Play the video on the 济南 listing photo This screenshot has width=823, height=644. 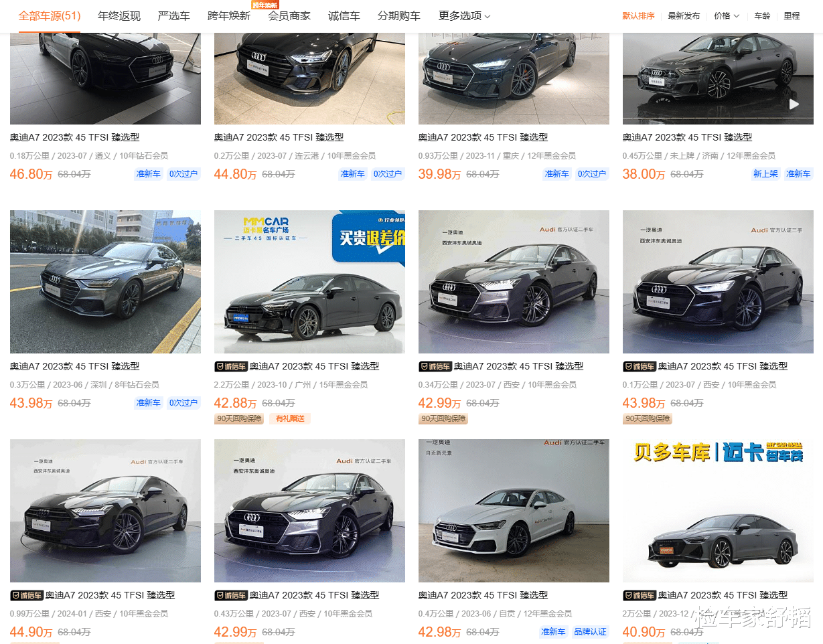click(794, 104)
